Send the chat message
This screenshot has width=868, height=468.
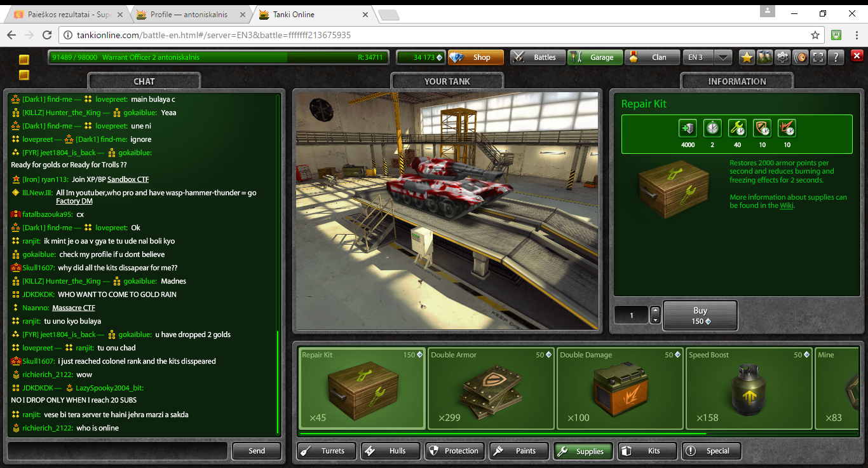[x=257, y=451]
